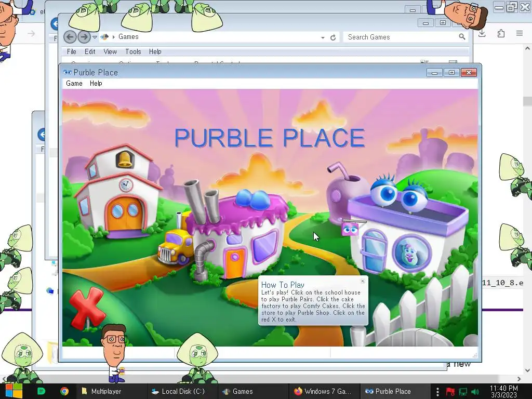Click horizontal scrollbar right arrow at bottom

point(519,379)
